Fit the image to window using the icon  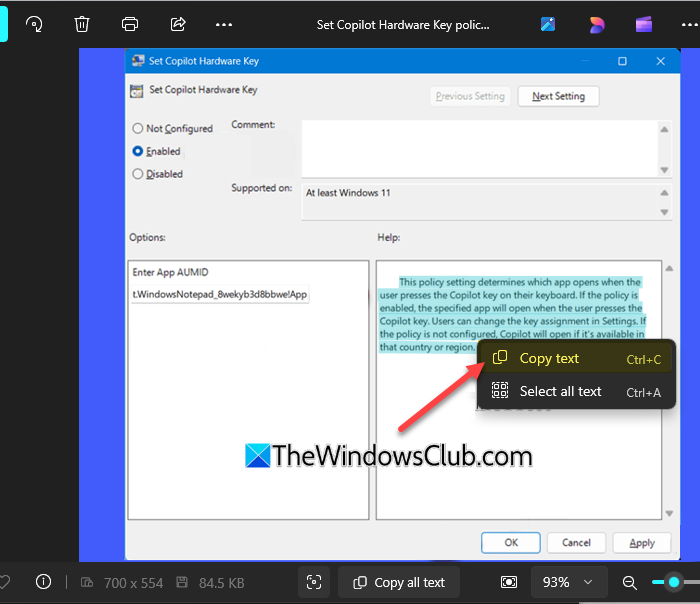click(x=509, y=582)
